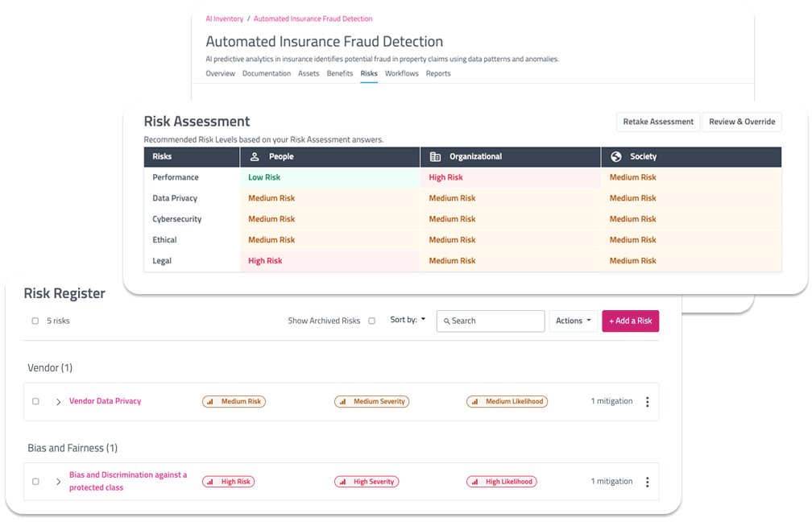Switch to the Documentation tab
The height and width of the screenshot is (522, 812).
point(266,73)
